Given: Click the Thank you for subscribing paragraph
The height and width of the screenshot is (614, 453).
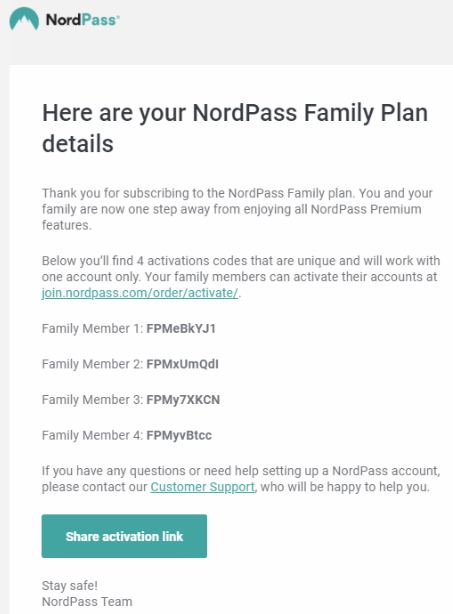Looking at the screenshot, I should tap(237, 209).
